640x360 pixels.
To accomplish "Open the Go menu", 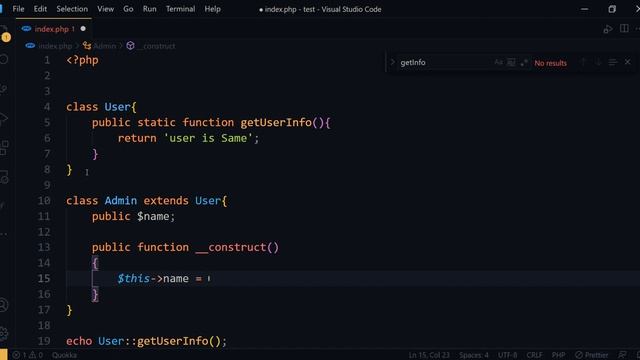I will click(x=128, y=9).
